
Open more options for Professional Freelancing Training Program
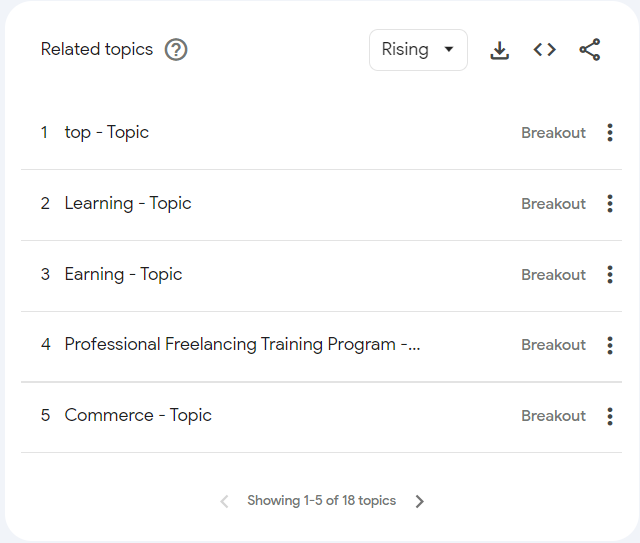(x=610, y=345)
